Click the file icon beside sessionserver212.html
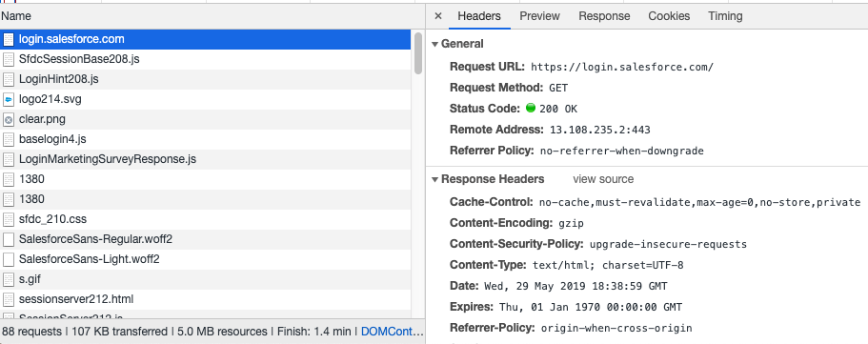The height and width of the screenshot is (344, 868). tap(9, 299)
